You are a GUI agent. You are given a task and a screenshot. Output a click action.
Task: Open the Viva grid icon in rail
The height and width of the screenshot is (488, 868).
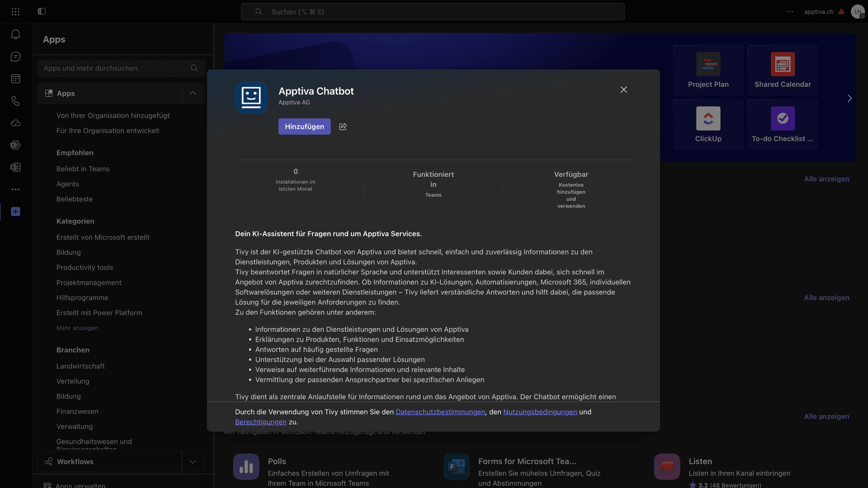15,167
